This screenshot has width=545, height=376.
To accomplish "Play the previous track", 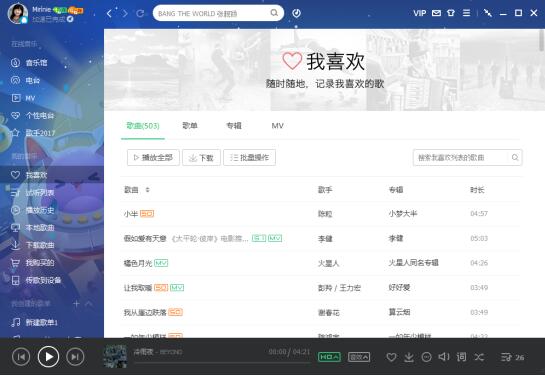I will tap(21, 357).
